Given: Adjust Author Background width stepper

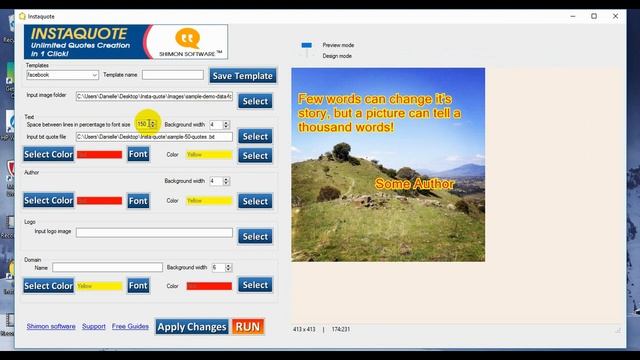Looking at the screenshot, I should tap(227, 181).
